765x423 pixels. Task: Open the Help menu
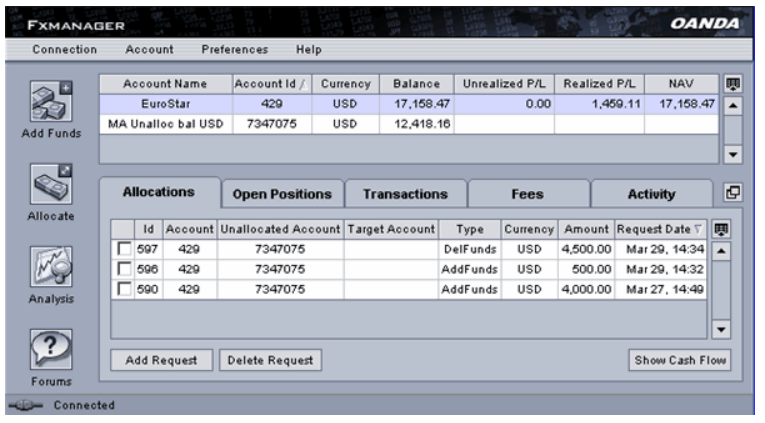(309, 50)
